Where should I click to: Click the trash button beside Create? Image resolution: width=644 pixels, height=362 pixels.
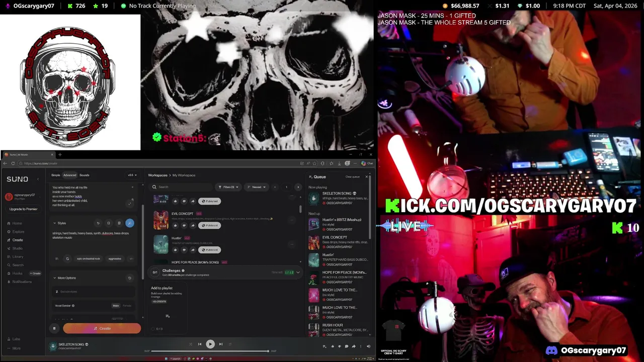pyautogui.click(x=54, y=328)
